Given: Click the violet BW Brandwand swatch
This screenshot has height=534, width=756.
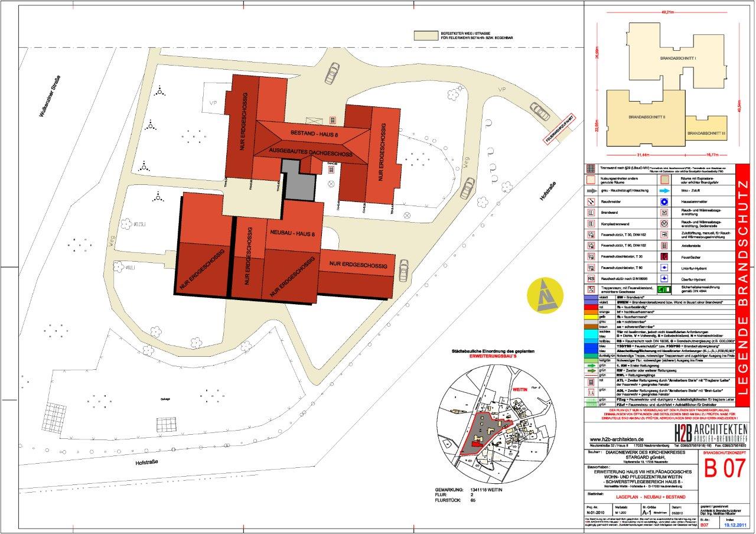Looking at the screenshot, I should tap(591, 297).
